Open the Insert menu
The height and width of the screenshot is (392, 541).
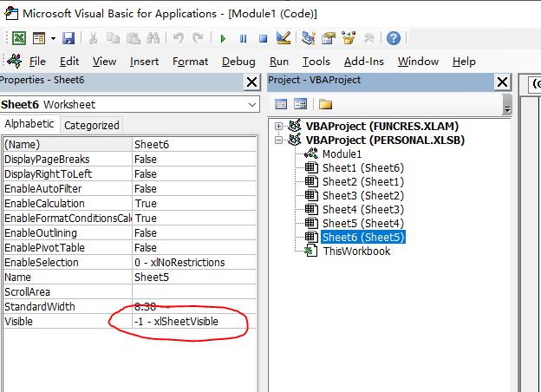(x=144, y=62)
